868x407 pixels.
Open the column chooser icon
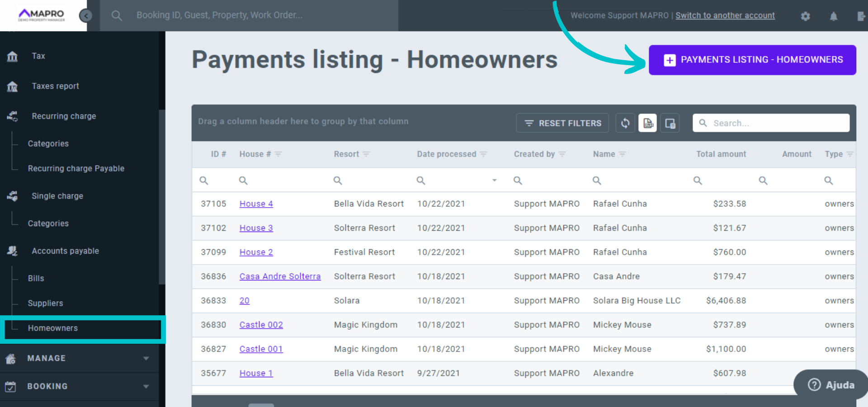(x=670, y=123)
